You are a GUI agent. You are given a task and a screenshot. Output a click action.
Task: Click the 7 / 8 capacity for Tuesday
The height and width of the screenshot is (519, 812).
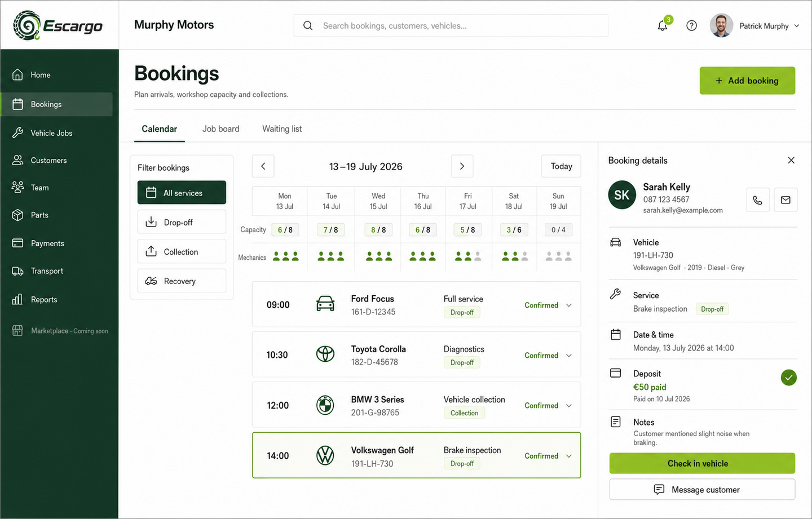331,230
